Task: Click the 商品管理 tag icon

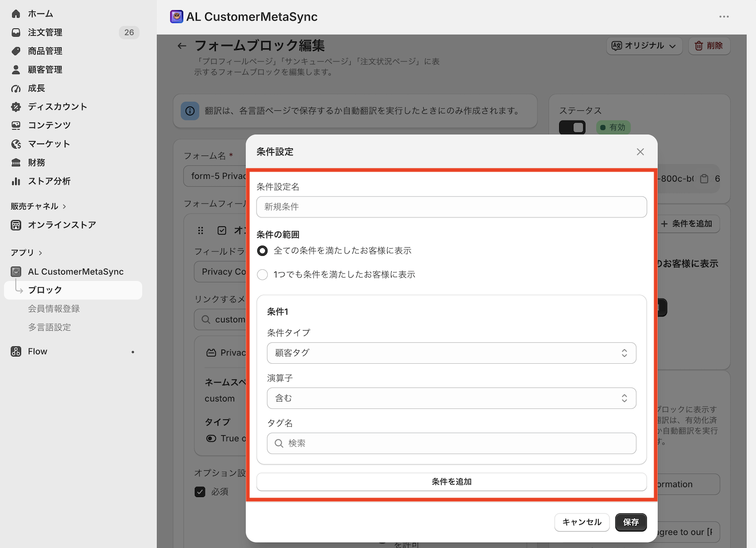Action: pos(16,51)
